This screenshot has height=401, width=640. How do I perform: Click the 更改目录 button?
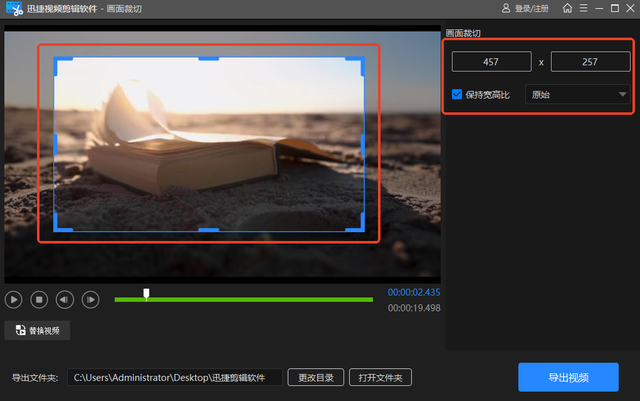click(x=316, y=377)
